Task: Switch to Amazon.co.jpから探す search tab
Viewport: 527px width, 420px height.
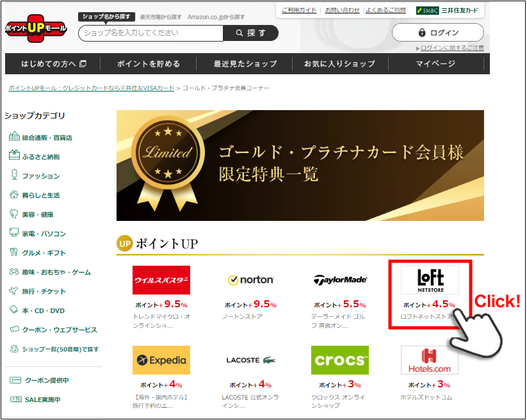Action: point(216,17)
